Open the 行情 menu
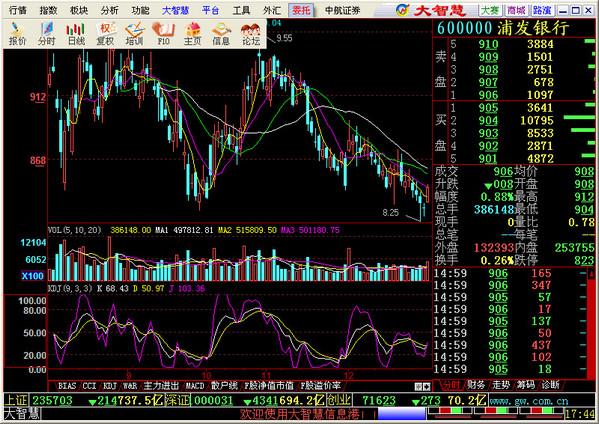 [18, 10]
